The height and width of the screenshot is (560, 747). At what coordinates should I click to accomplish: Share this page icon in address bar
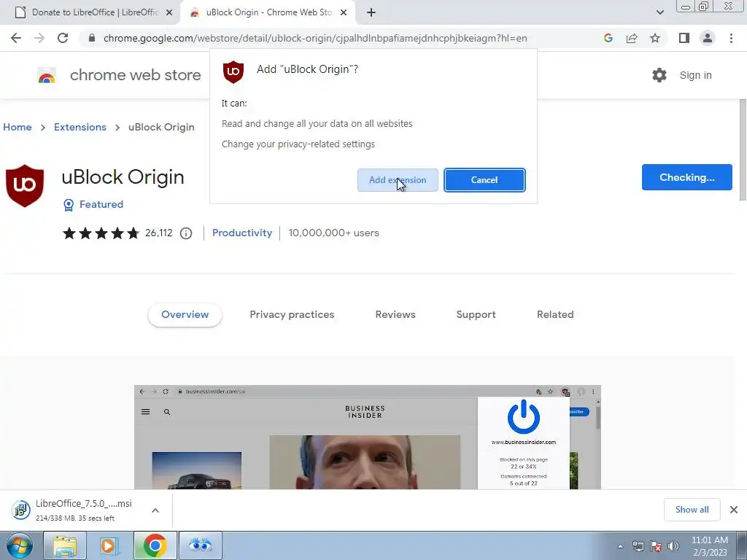coord(632,38)
